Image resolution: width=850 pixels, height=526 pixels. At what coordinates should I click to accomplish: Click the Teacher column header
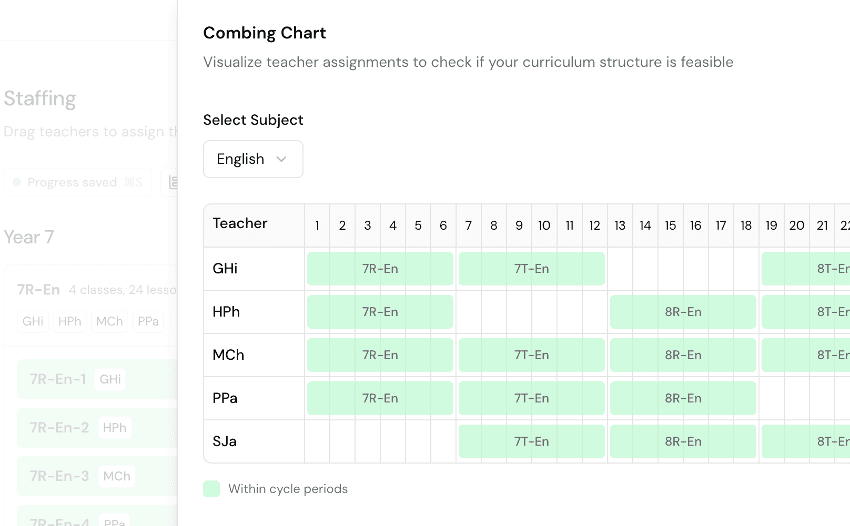240,224
